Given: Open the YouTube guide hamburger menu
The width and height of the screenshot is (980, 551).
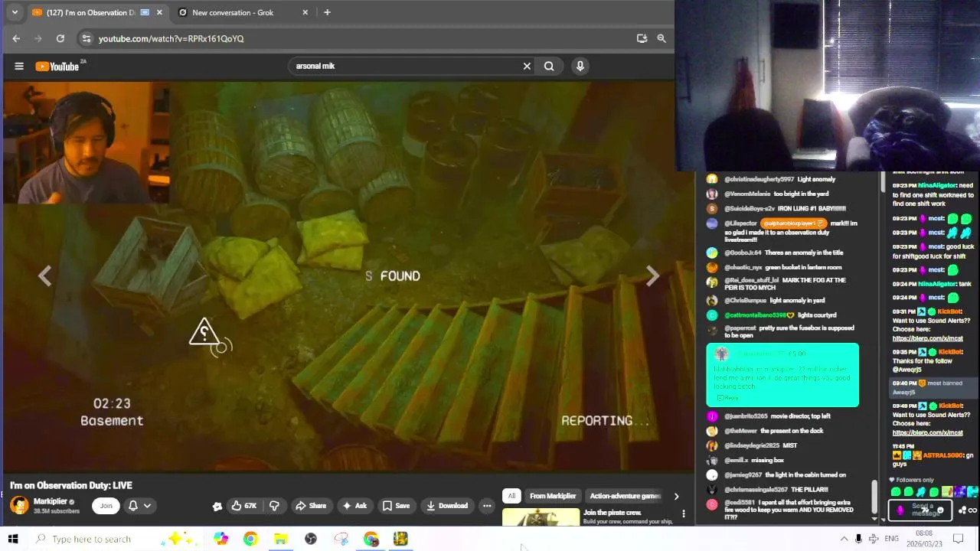Looking at the screenshot, I should click(x=19, y=66).
